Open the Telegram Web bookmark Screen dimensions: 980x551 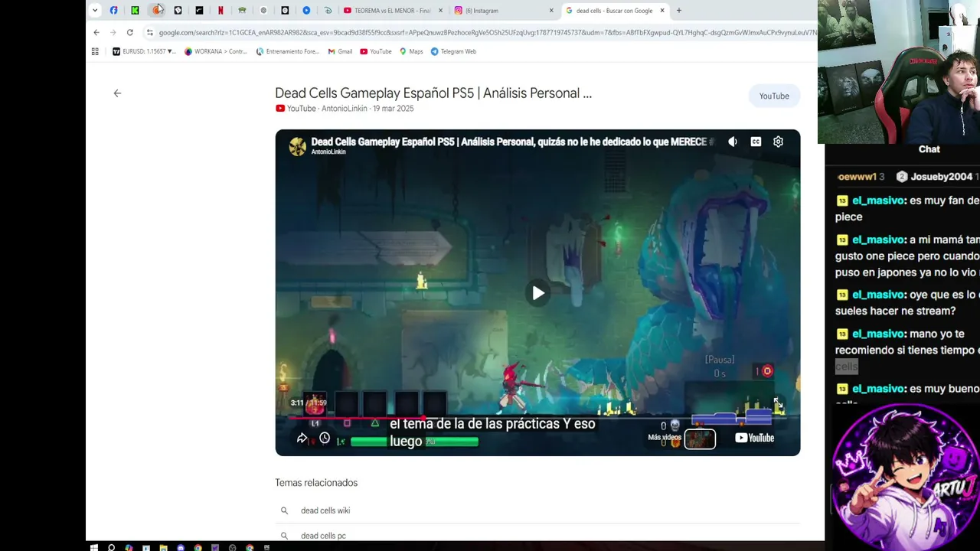tap(453, 51)
